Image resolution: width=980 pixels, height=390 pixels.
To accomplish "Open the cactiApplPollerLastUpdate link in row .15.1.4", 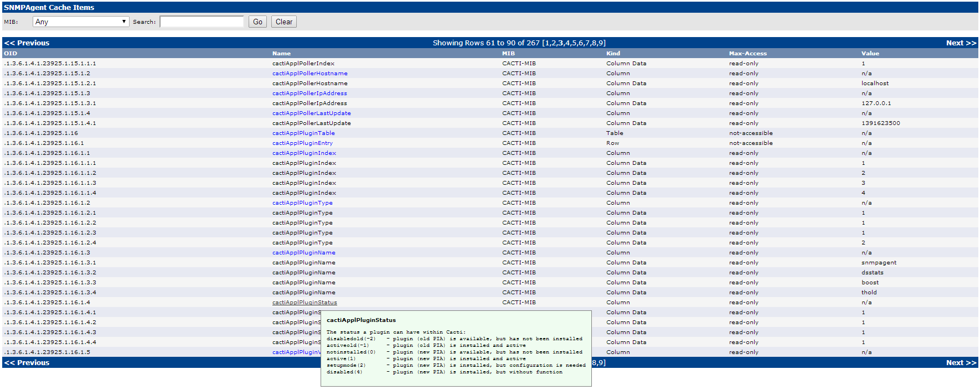I will click(x=311, y=113).
